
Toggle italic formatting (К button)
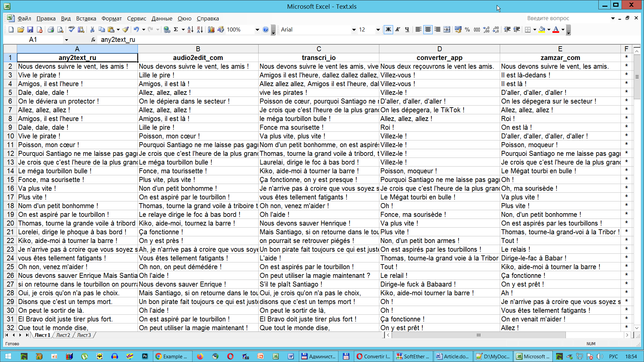398,29
